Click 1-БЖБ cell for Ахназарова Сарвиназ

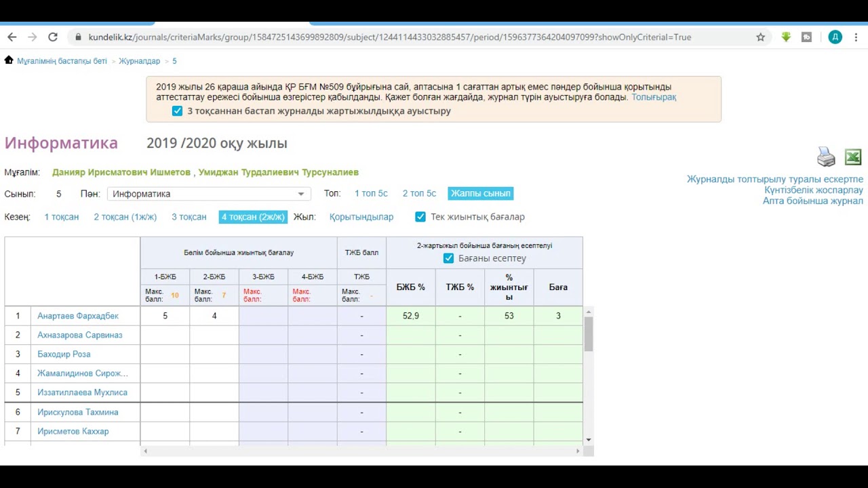click(x=165, y=335)
